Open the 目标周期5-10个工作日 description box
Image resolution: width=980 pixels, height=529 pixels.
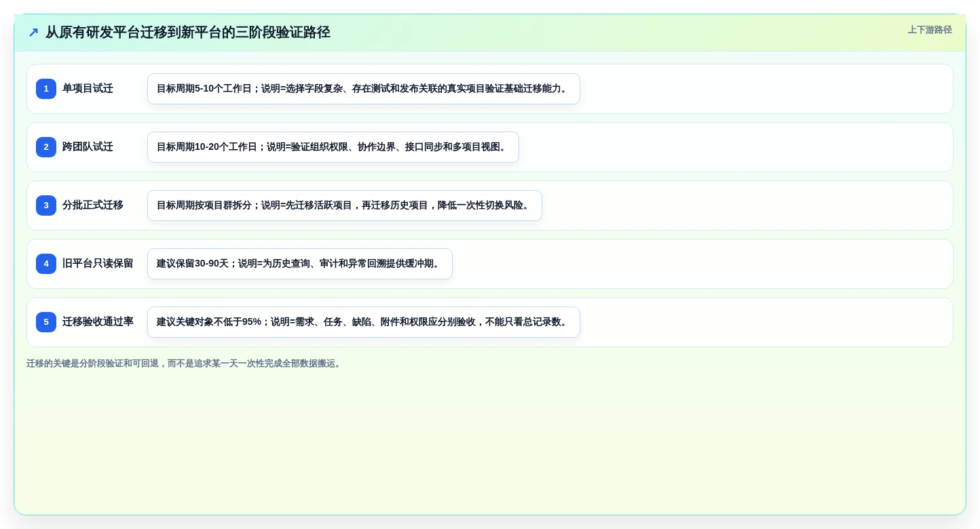pos(364,89)
